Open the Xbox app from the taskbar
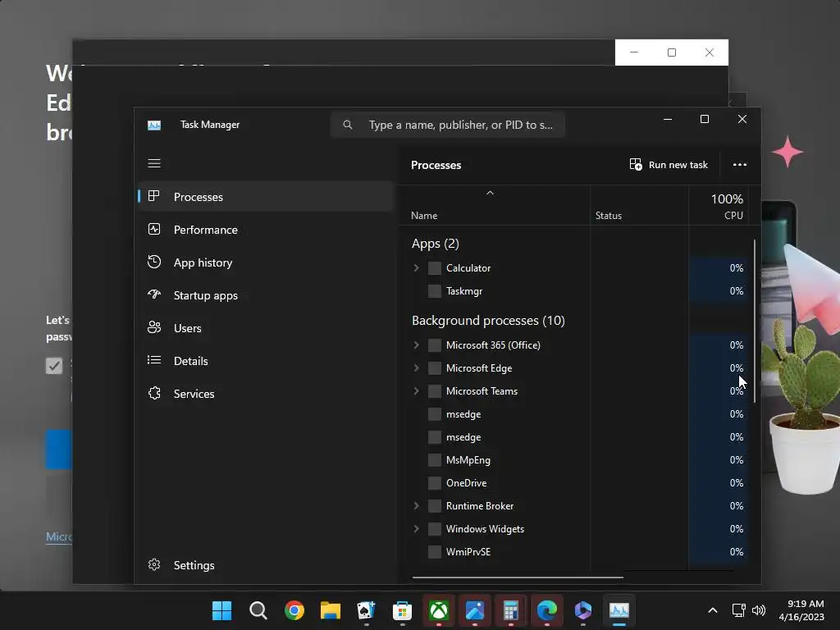This screenshot has width=840, height=630. pyautogui.click(x=439, y=610)
